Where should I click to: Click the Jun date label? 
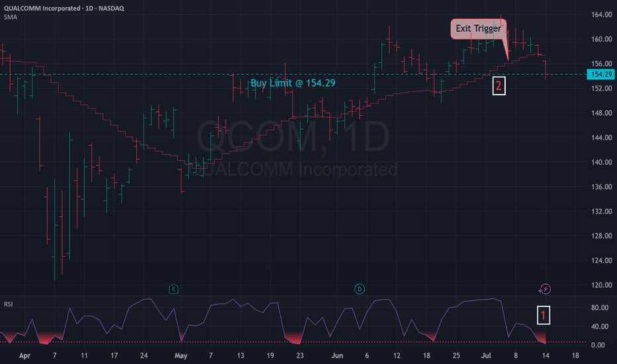[x=337, y=356]
